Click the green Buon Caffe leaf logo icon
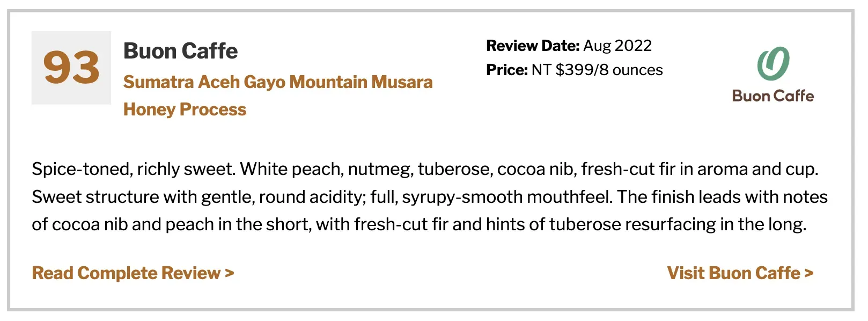The width and height of the screenshot is (868, 321). pyautogui.click(x=773, y=63)
